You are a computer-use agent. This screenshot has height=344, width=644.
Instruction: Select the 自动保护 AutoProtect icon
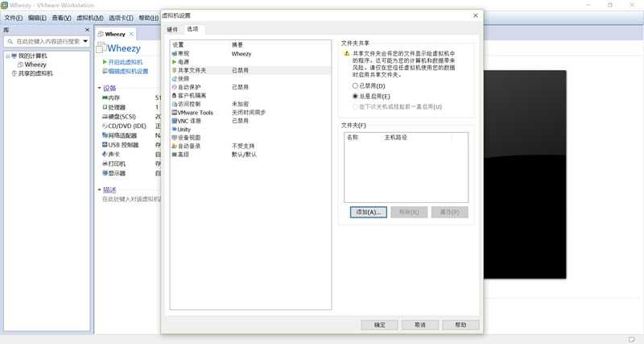click(x=174, y=87)
